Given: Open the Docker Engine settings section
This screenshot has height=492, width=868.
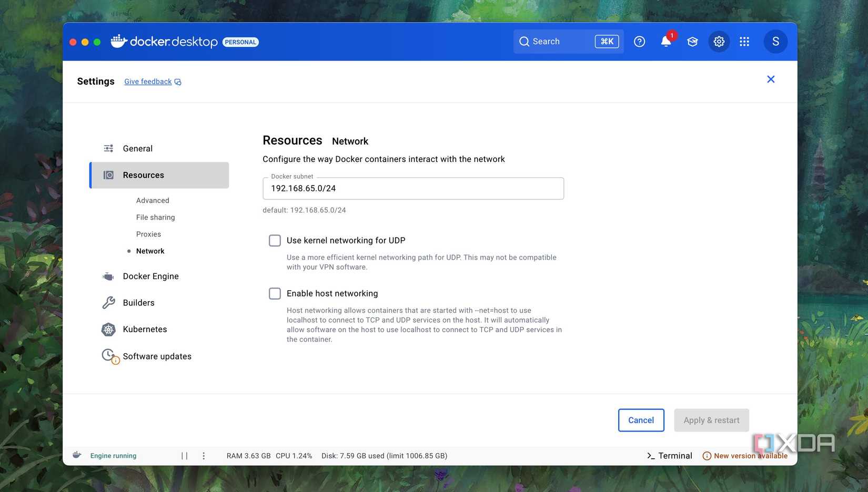Looking at the screenshot, I should click(x=150, y=276).
